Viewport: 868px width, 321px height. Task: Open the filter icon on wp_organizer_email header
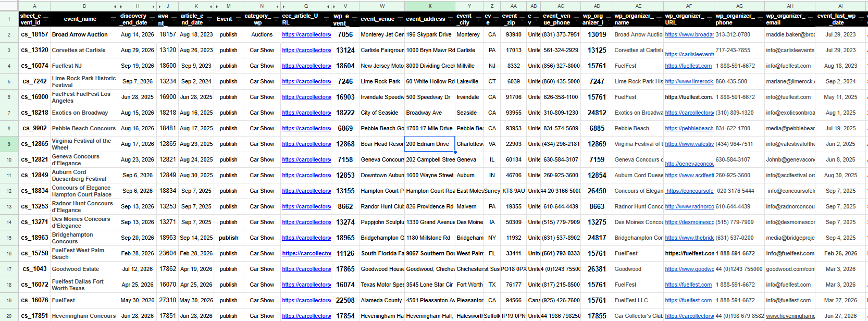811,19
